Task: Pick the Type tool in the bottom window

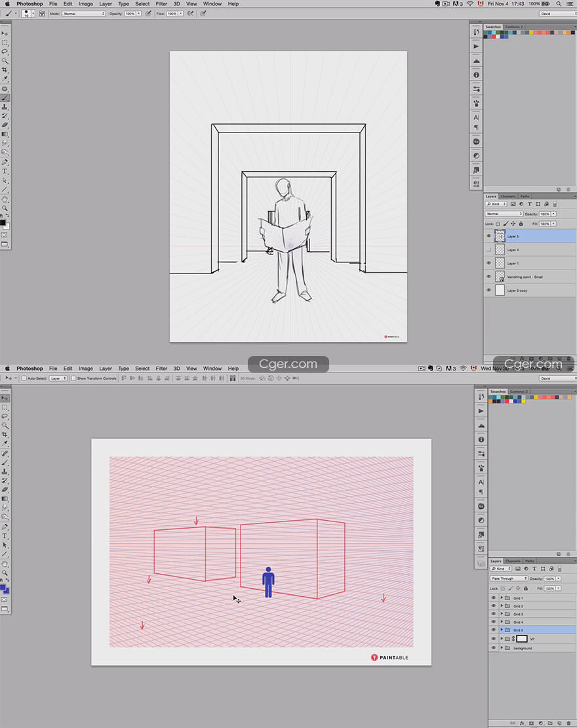Action: tap(5, 536)
